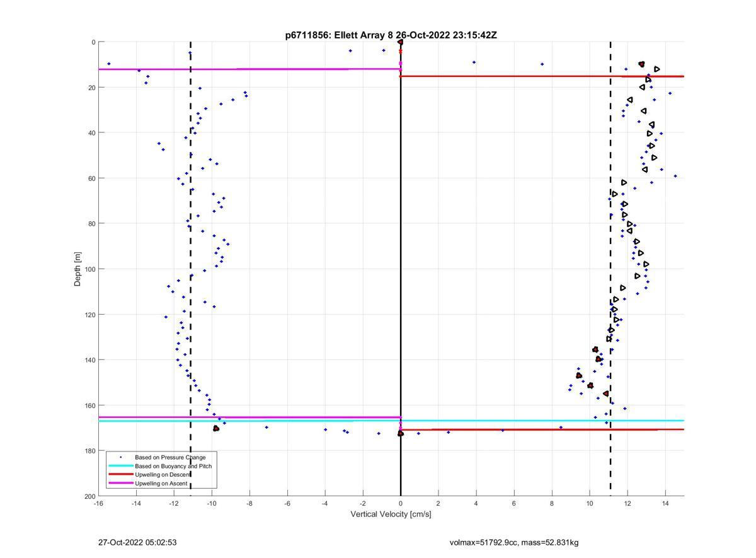Click the x-axis tick label '-6'
The width and height of the screenshot is (756, 558).
[287, 503]
